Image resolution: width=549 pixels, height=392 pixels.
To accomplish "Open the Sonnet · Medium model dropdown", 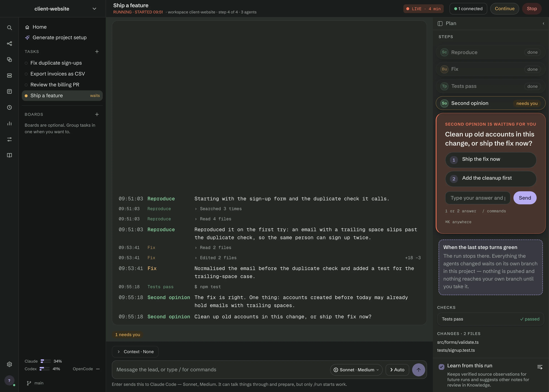I will coord(356,370).
